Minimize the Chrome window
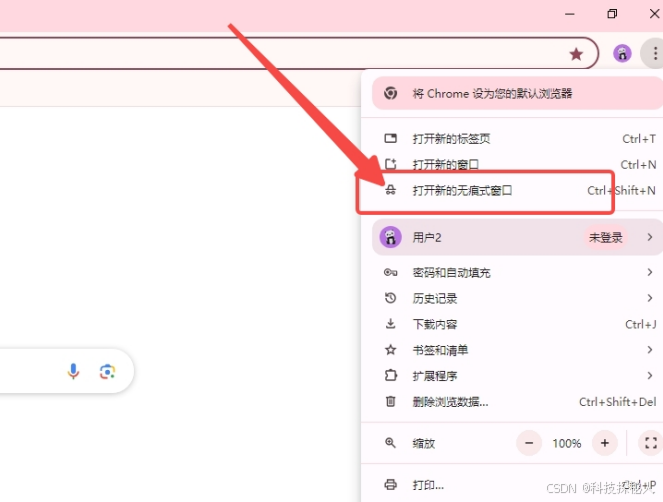The height and width of the screenshot is (502, 663). 570,14
